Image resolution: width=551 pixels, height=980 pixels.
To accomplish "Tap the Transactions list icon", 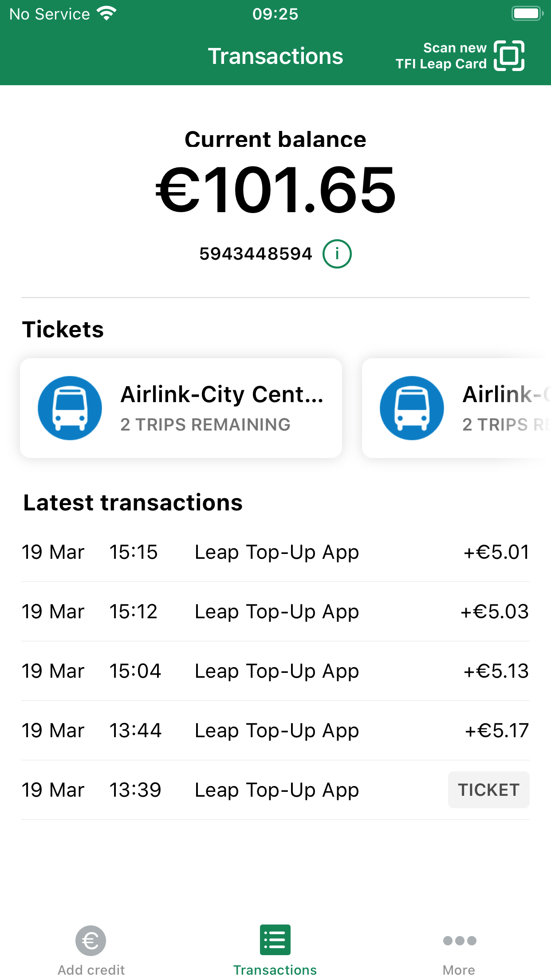I will point(275,940).
